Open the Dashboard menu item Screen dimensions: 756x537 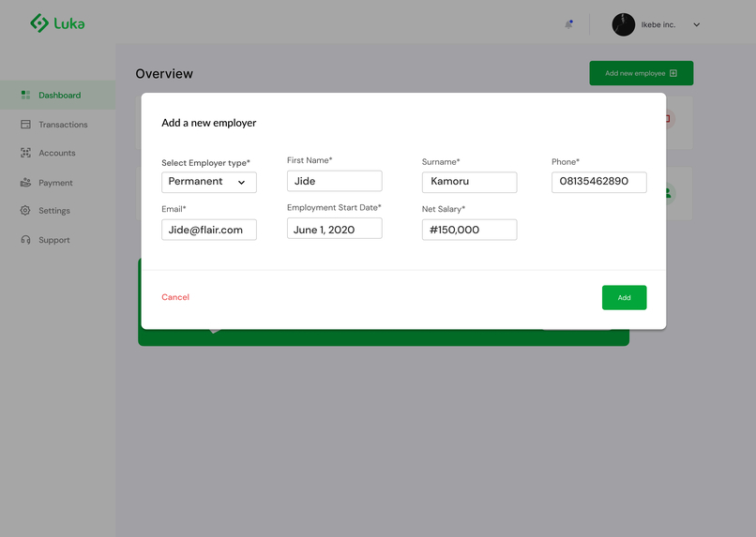58,95
